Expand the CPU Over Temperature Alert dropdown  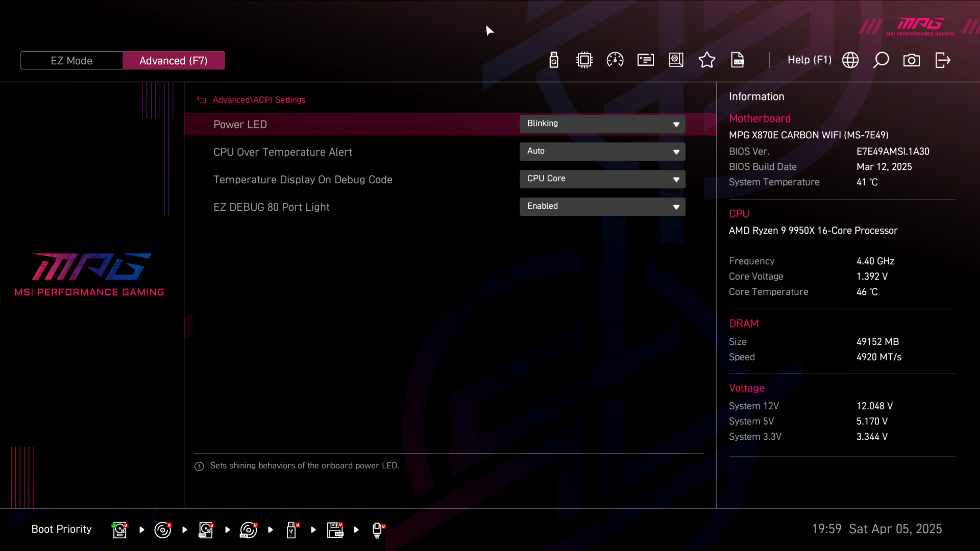pos(602,152)
